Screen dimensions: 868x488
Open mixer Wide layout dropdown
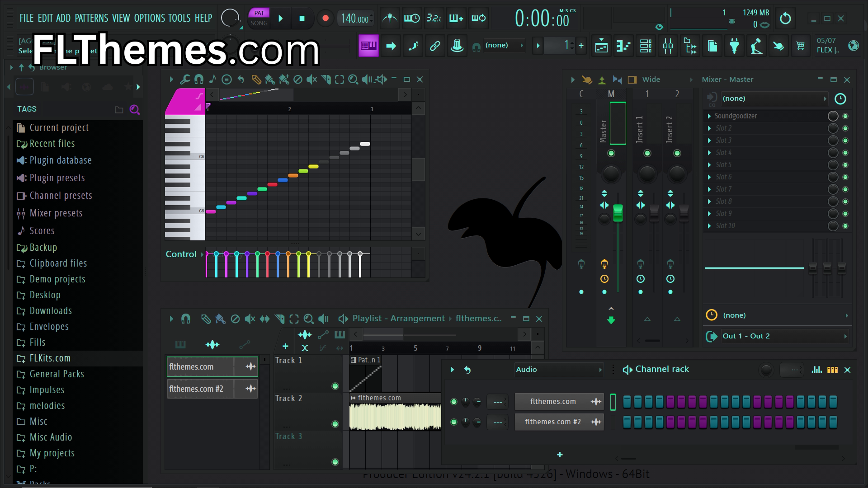pos(667,80)
